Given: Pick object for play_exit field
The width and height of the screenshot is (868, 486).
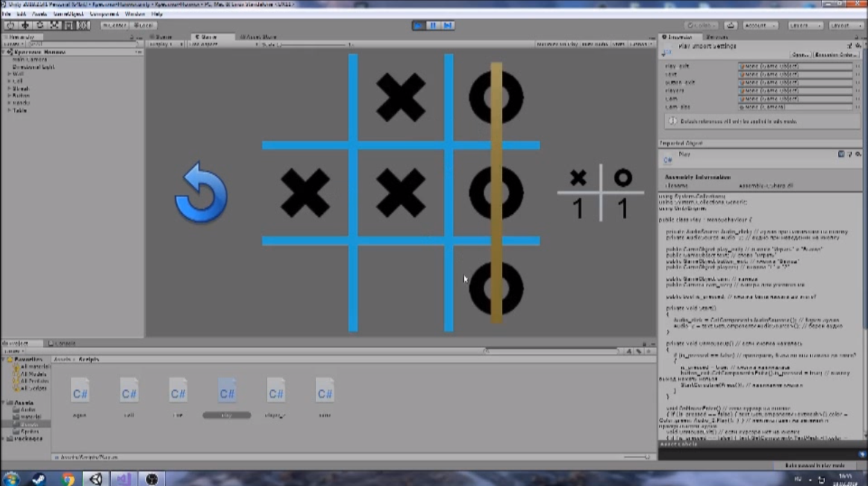Looking at the screenshot, I should pyautogui.click(x=858, y=66).
